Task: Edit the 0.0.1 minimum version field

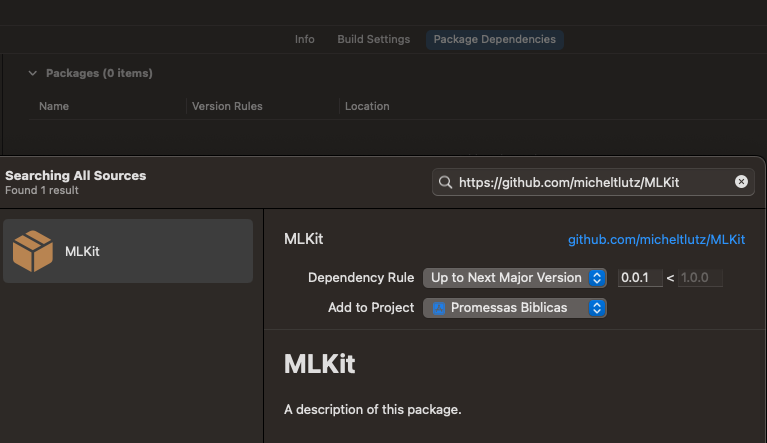Action: 640,278
